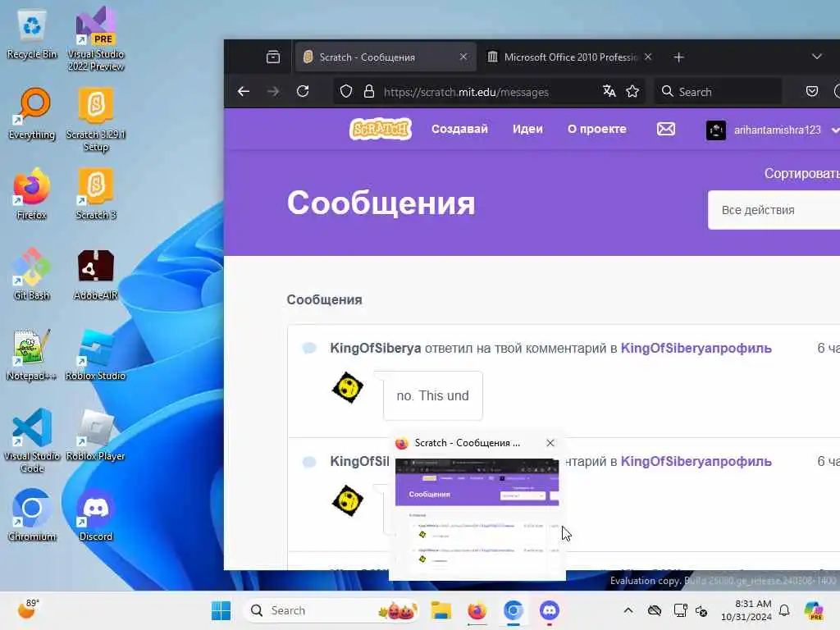Open the arihantamishra123 account dropdown

pos(772,130)
